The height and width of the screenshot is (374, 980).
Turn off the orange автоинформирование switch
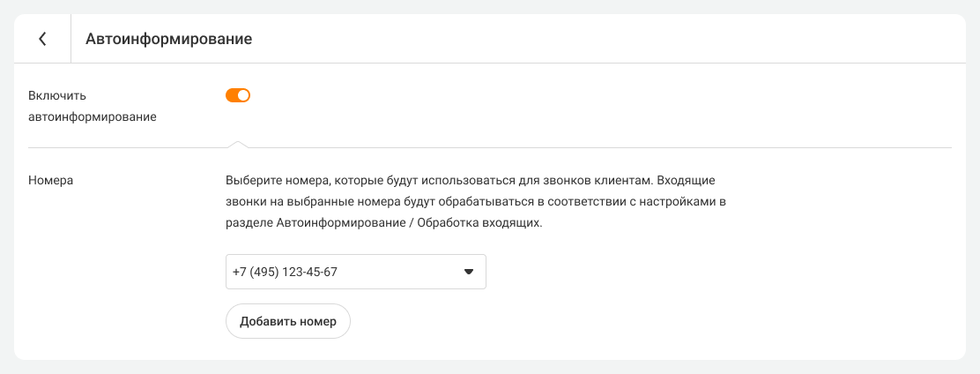tap(238, 95)
